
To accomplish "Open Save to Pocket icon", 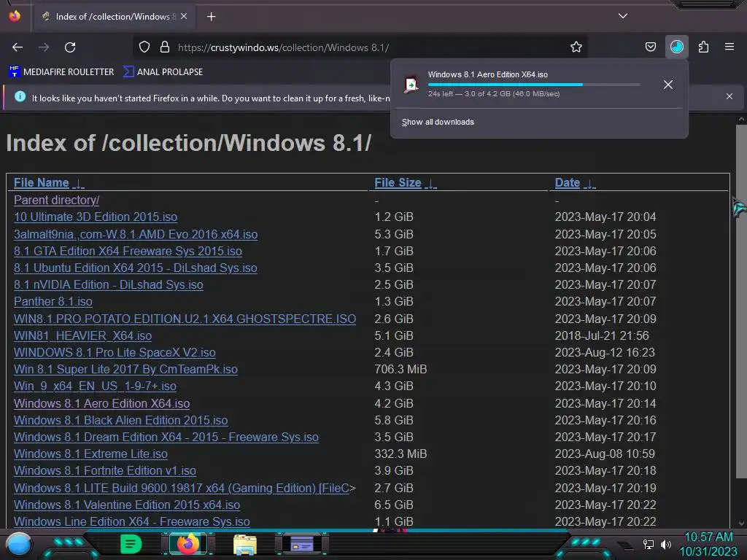I will coord(650,47).
